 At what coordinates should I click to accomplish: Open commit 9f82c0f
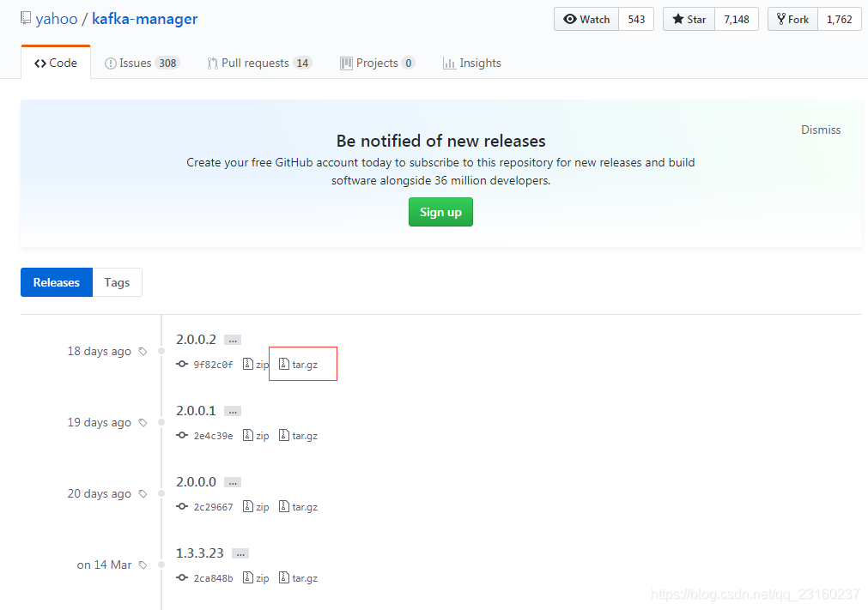pyautogui.click(x=213, y=365)
